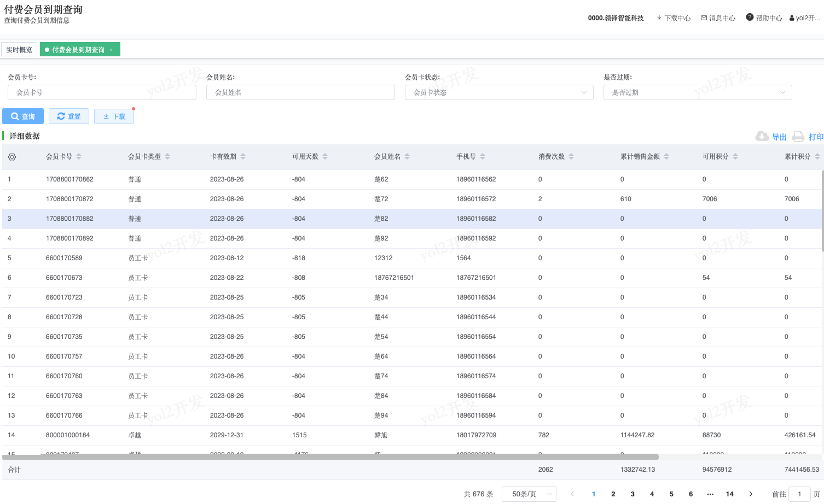Close the 付费会员到期查询 tab

[111, 50]
